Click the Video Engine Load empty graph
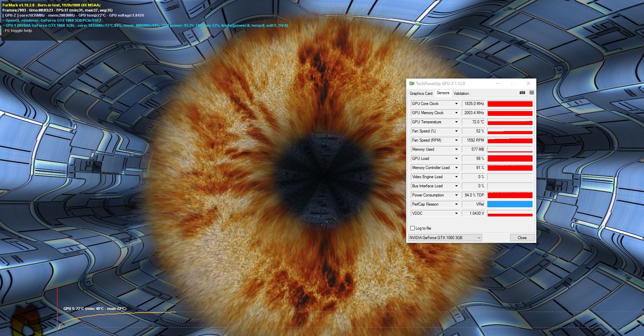Screen dimensions: 644x336 (x=510, y=177)
